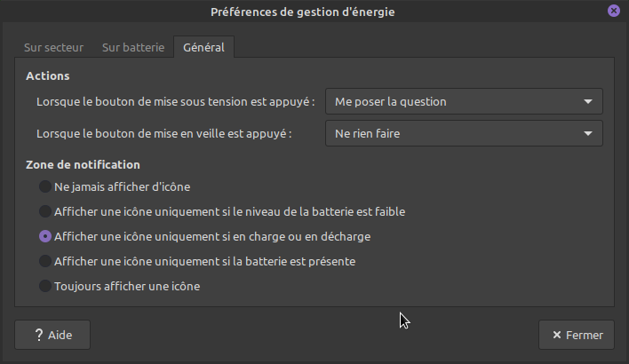Expand the sleep button action combo box

pyautogui.click(x=463, y=133)
